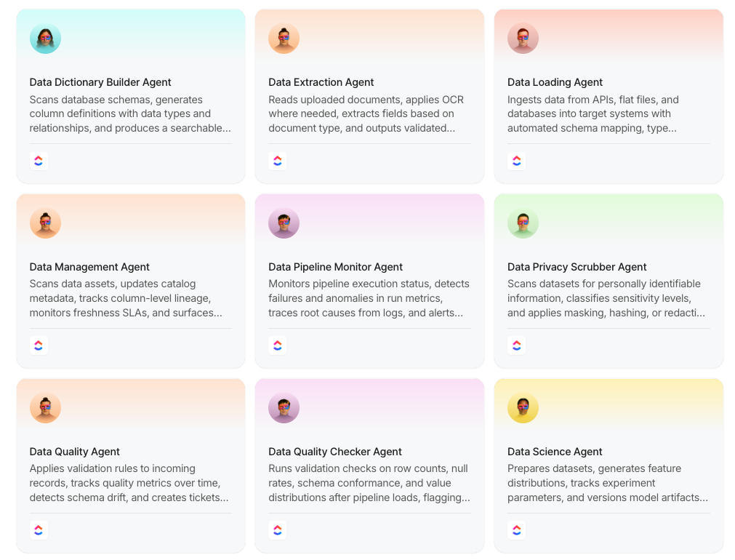Viewport: 735px width, 560px height.
Task: Click ClickUp logo under Data Dictionary Builder card
Action: pos(39,161)
